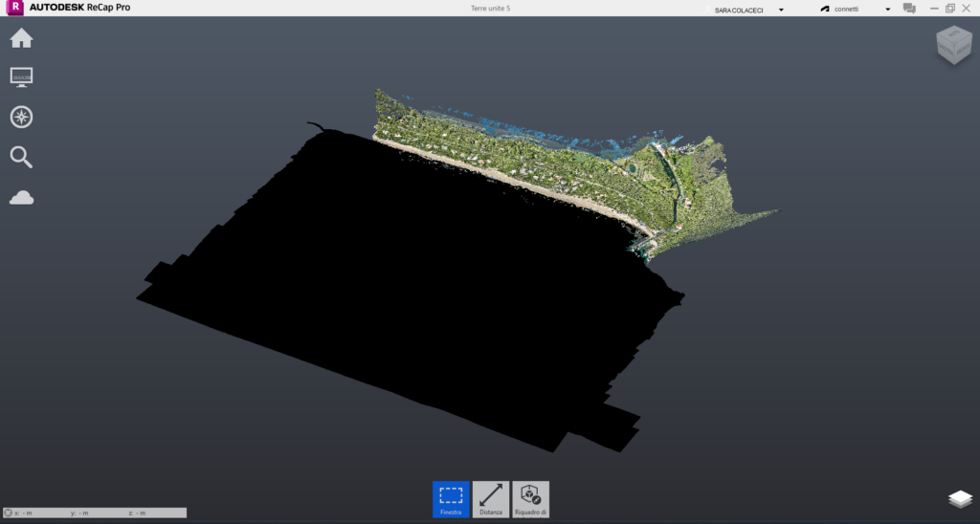980x524 pixels.
Task: Click the coordinate picker icon in status bar
Action: click(x=9, y=513)
